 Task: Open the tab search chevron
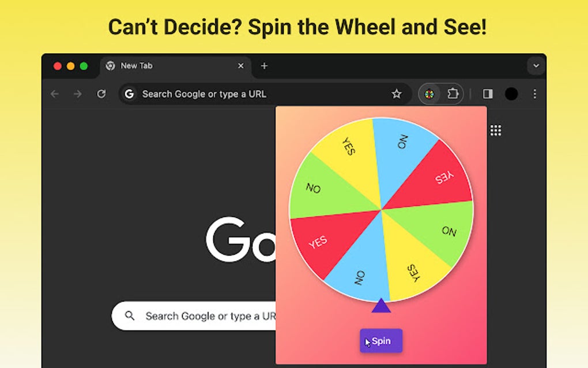click(536, 65)
